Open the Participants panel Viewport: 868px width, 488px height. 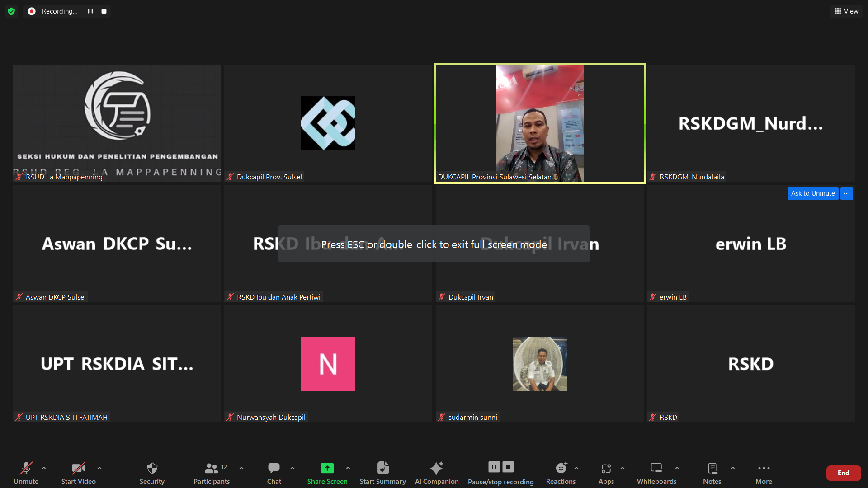click(x=212, y=473)
